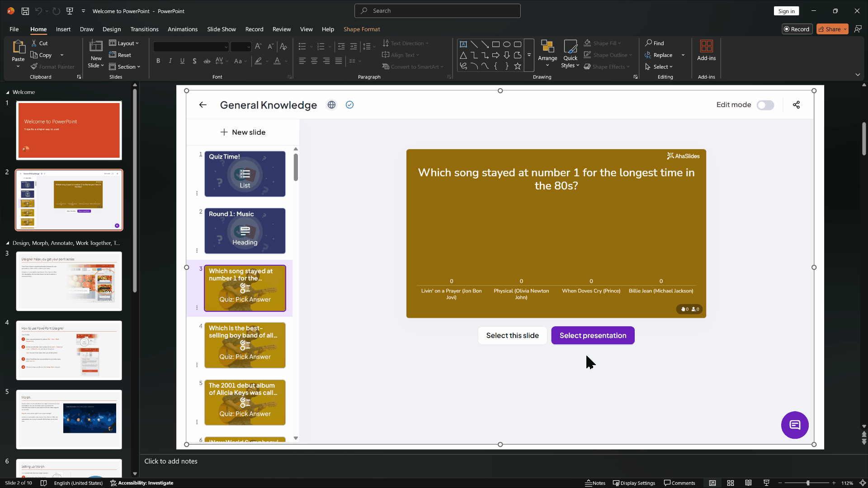The height and width of the screenshot is (488, 868).
Task: Collapse the Welcome section in slide panel
Action: (8, 92)
